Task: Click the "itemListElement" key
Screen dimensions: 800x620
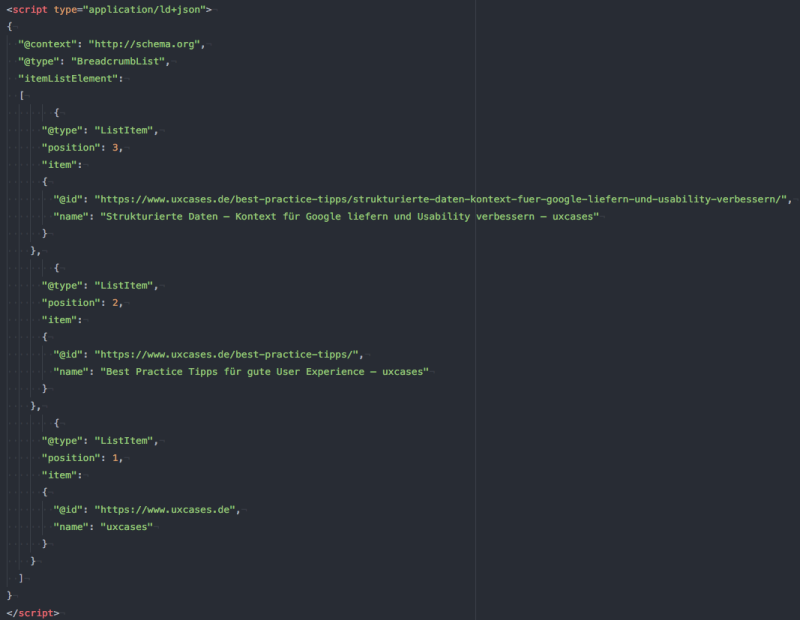Action: (x=68, y=79)
